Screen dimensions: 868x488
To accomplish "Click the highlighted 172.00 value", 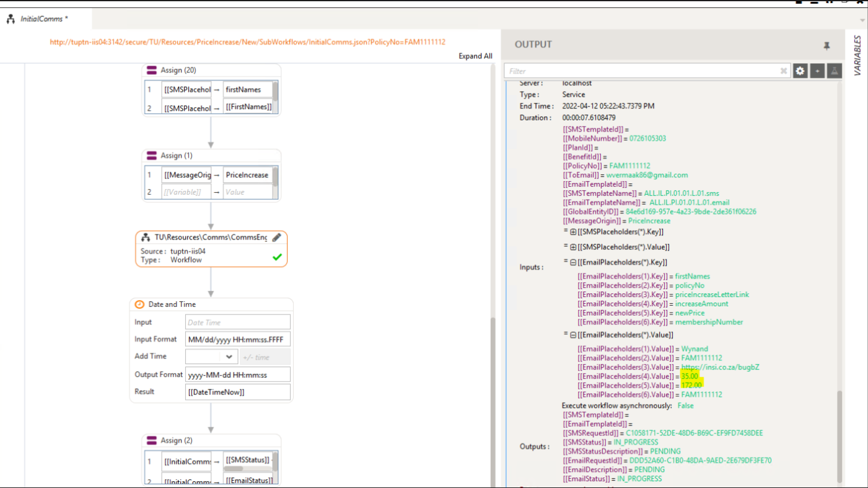I will click(x=691, y=385).
